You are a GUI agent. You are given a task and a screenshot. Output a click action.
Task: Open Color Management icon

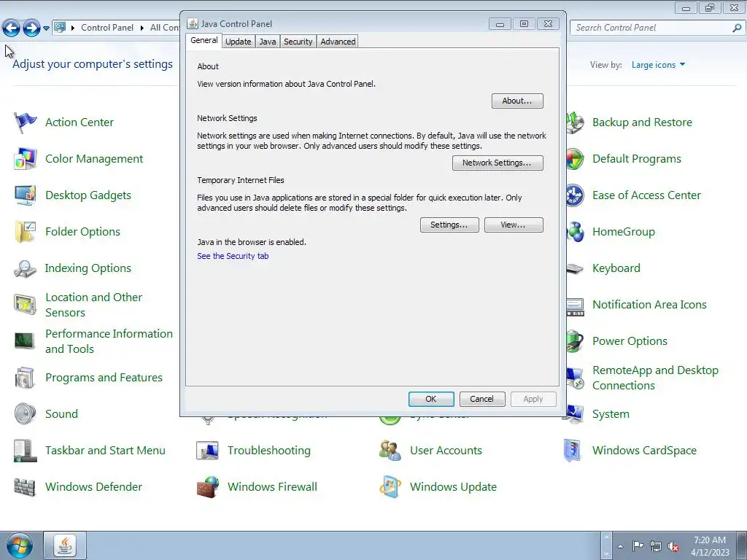tap(25, 159)
